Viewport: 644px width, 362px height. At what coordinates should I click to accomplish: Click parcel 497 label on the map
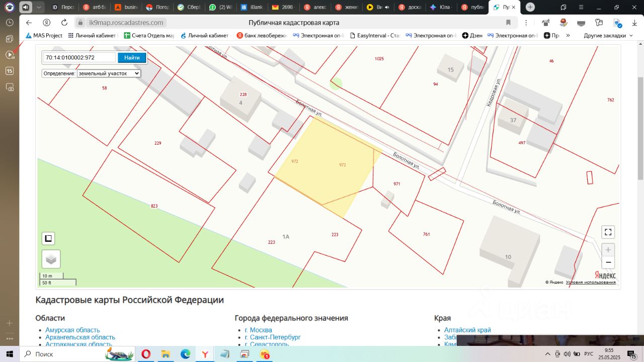click(522, 143)
